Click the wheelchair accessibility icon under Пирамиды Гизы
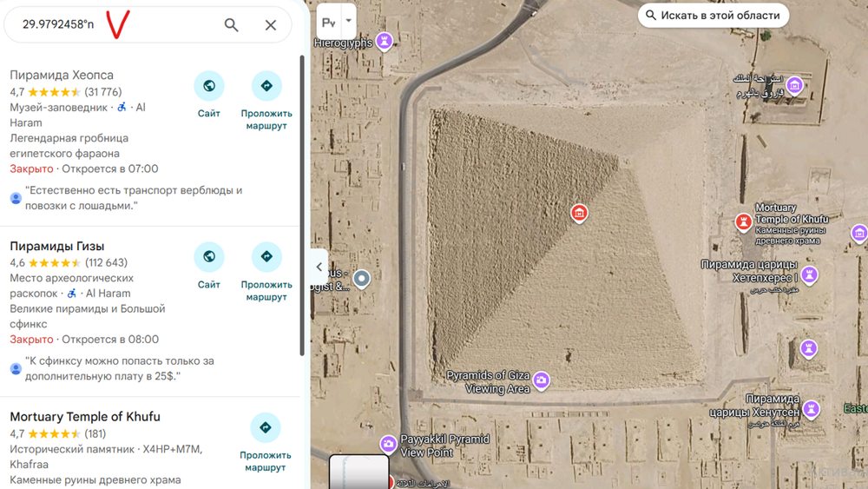Image resolution: width=868 pixels, height=489 pixels. 71,293
